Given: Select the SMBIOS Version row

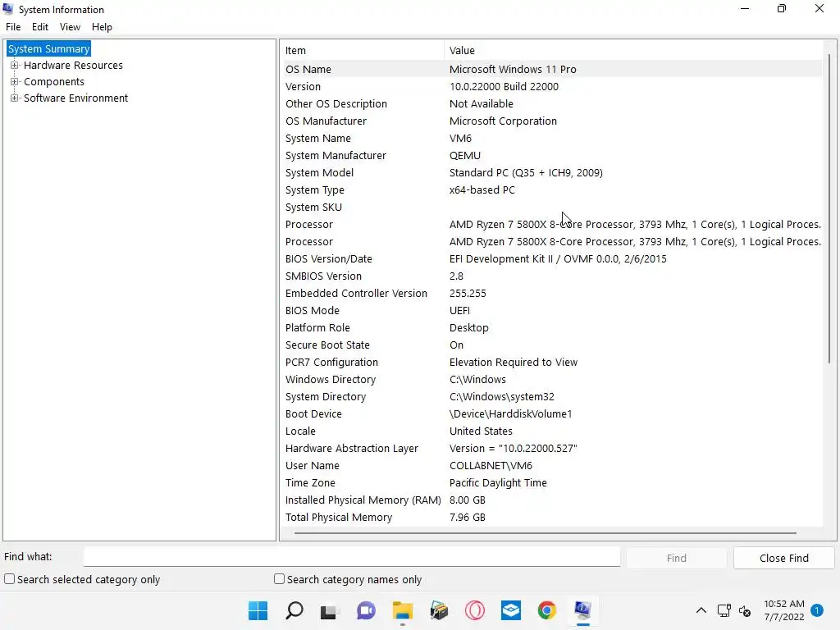Looking at the screenshot, I should pyautogui.click(x=552, y=276).
